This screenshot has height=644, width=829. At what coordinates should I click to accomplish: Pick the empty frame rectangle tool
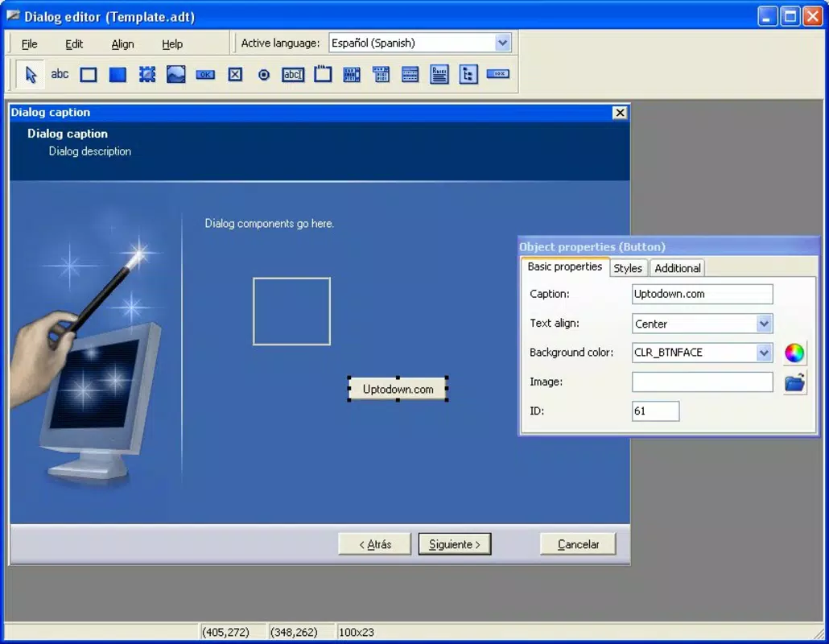click(89, 75)
